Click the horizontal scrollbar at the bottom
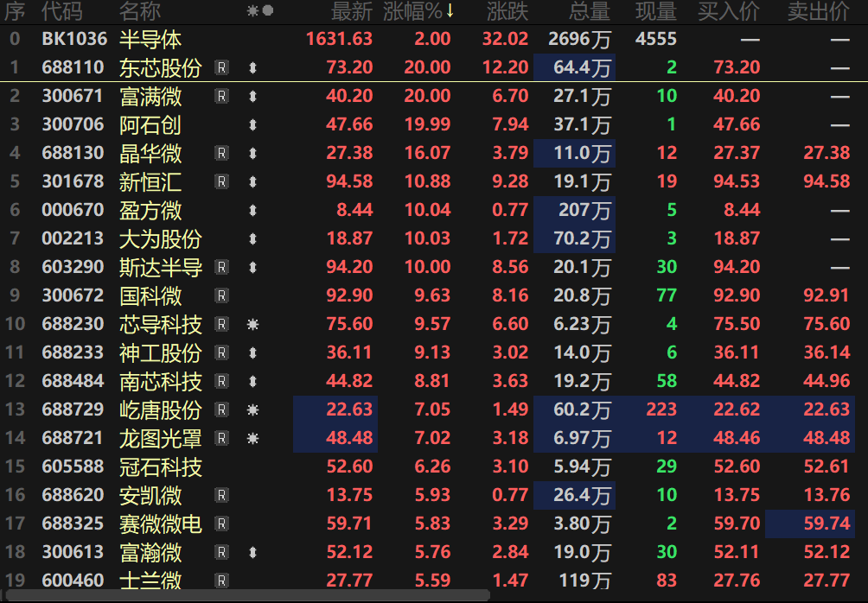Viewport: 868px width, 603px height. [x=247, y=596]
